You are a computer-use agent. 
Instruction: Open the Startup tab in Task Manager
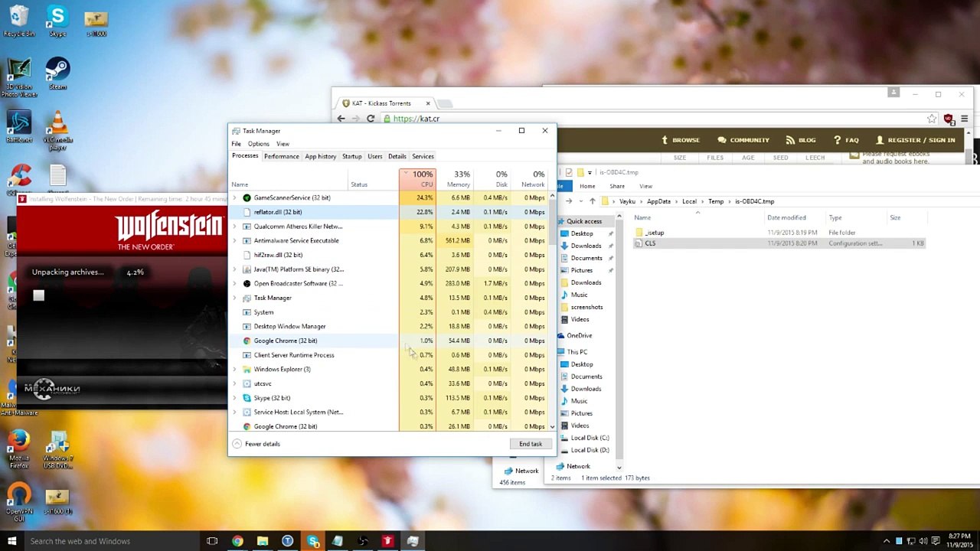(351, 156)
